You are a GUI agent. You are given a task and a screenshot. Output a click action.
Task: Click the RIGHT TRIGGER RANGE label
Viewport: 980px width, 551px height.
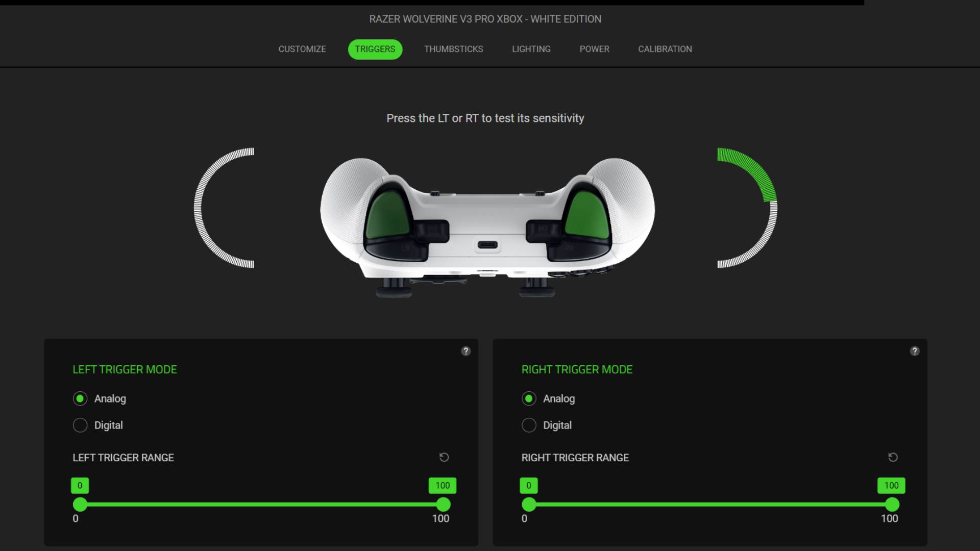click(575, 458)
